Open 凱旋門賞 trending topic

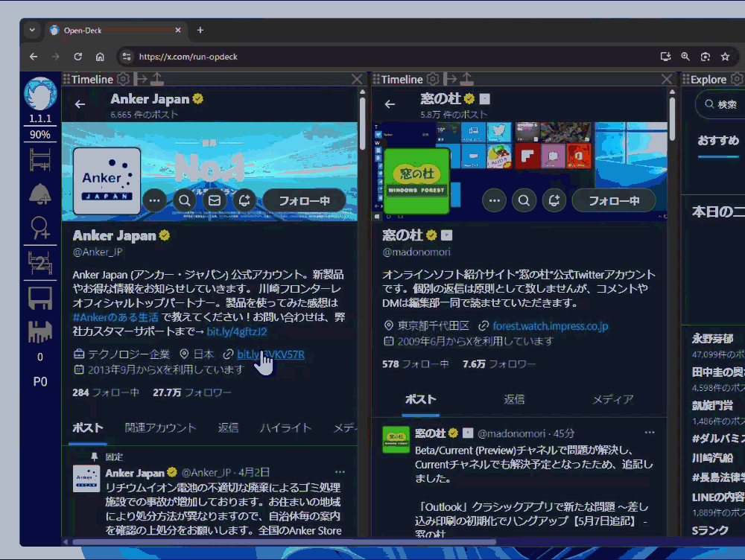pos(712,405)
